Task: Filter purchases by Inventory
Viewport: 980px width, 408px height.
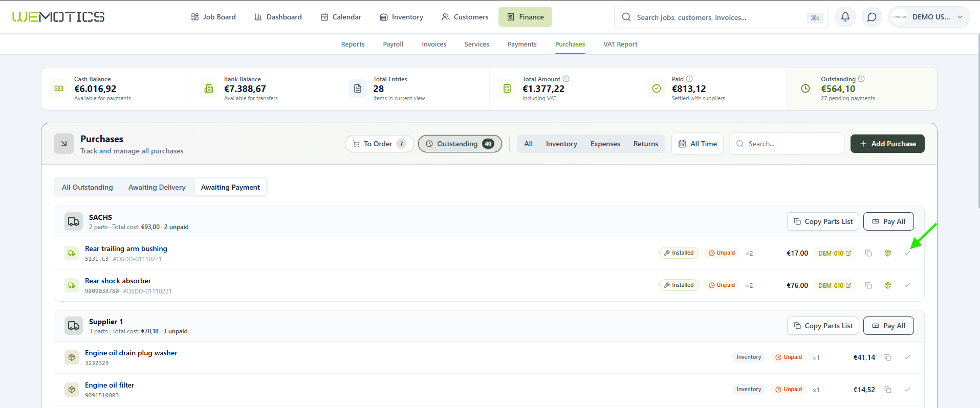Action: (x=561, y=144)
